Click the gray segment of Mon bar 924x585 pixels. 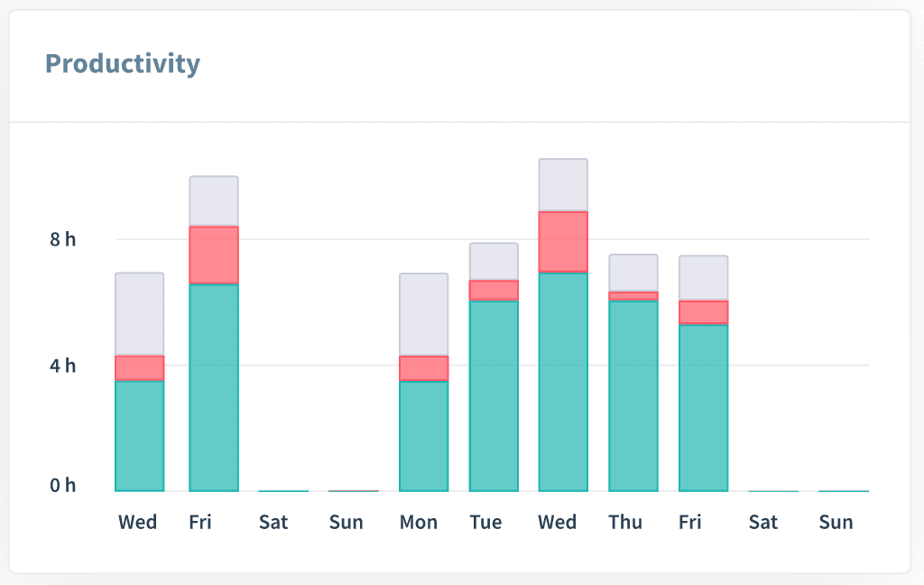tap(423, 314)
